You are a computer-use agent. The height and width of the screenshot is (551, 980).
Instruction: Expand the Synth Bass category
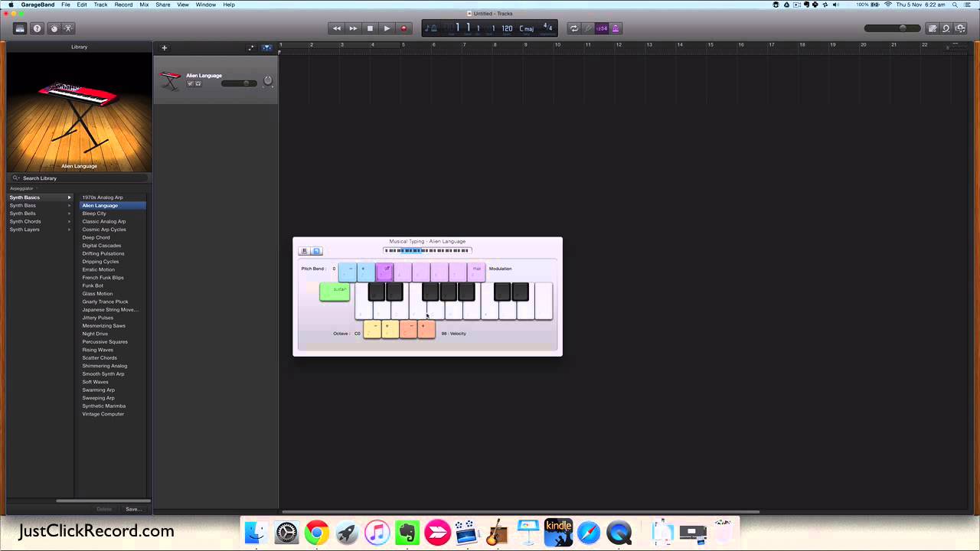(x=40, y=205)
